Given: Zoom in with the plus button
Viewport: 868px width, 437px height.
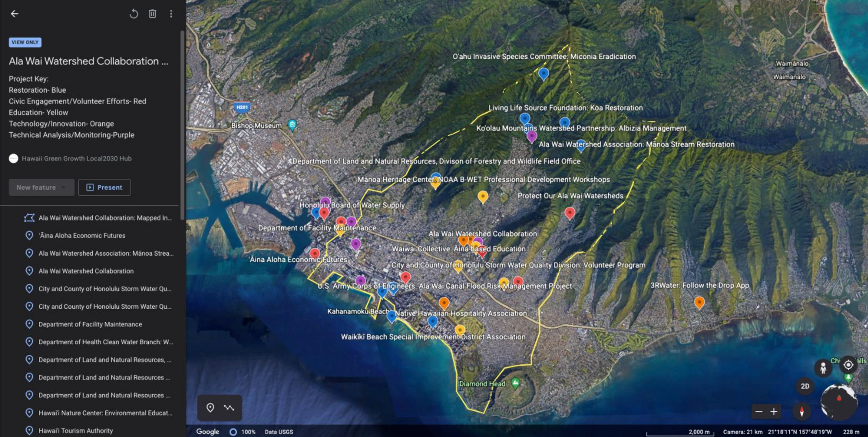Looking at the screenshot, I should click(774, 411).
